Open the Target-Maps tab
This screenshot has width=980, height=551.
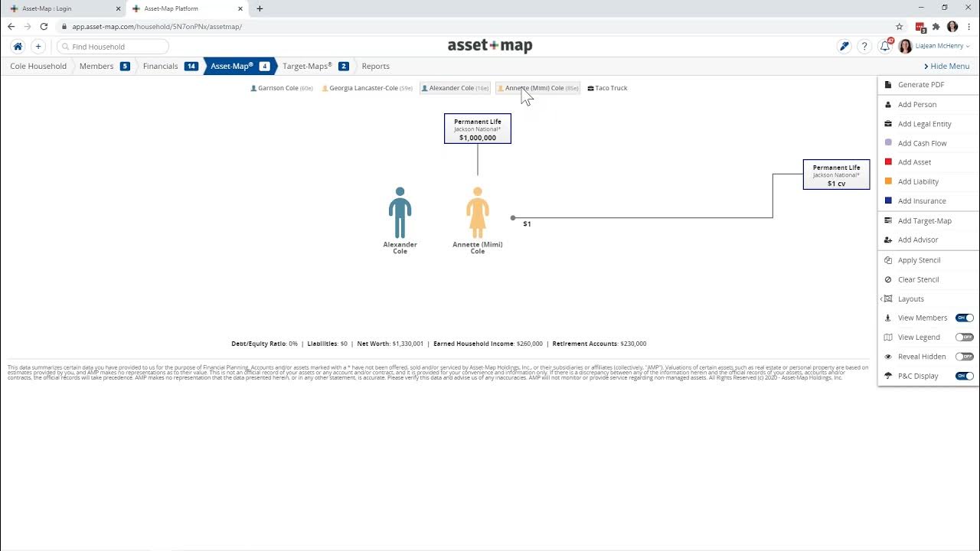point(315,66)
